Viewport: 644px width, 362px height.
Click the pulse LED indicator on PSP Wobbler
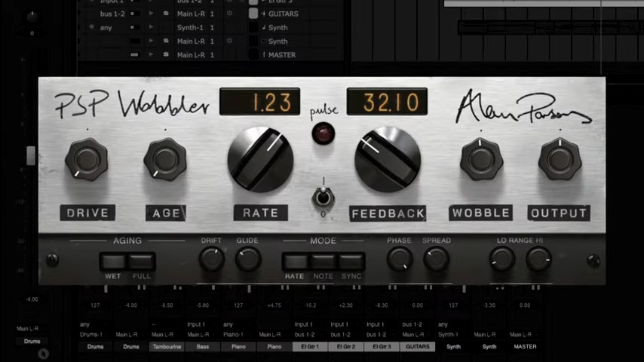pyautogui.click(x=323, y=133)
